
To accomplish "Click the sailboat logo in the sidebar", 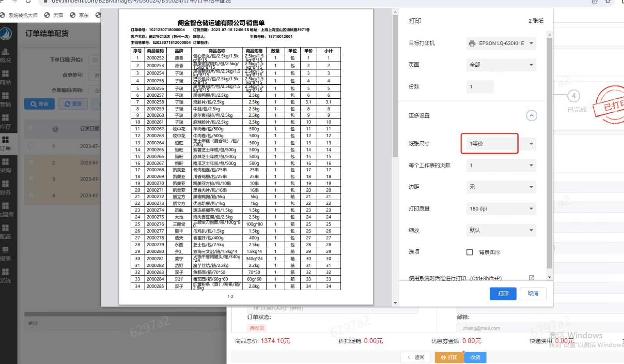I will (5, 34).
